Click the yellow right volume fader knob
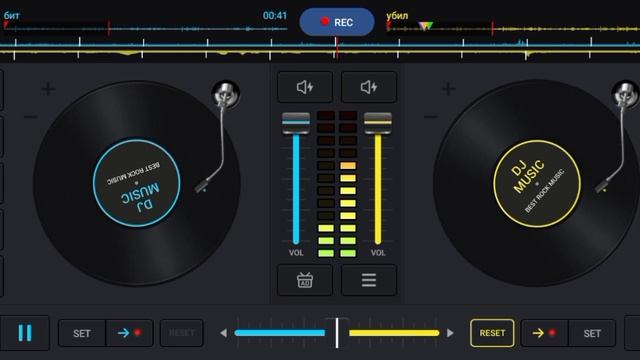Screen dimensions: 640x360 (378, 123)
